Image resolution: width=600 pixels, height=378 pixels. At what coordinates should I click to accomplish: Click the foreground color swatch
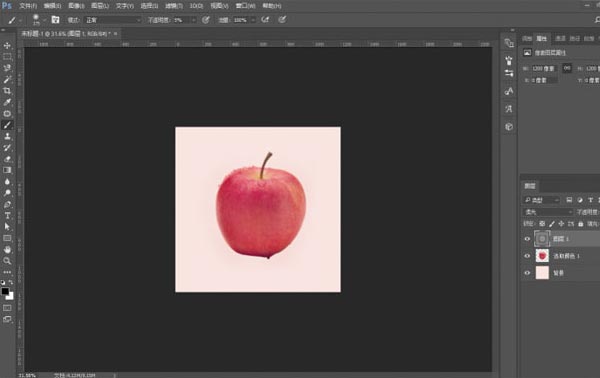pyautogui.click(x=5, y=292)
